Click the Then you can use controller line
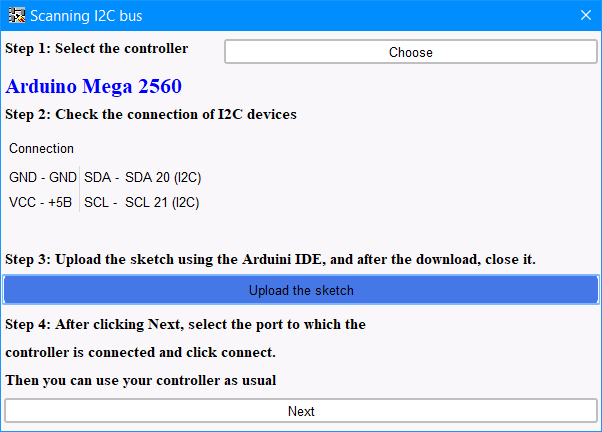 [141, 381]
